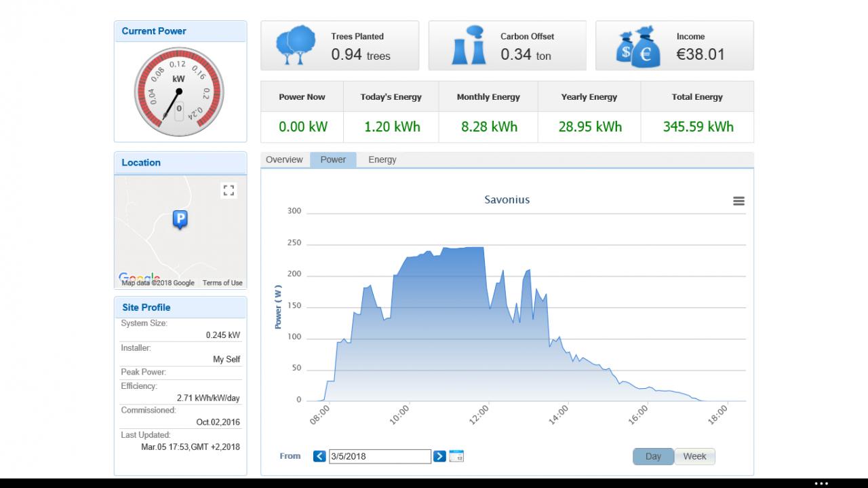Open the calendar date picker icon

click(456, 456)
